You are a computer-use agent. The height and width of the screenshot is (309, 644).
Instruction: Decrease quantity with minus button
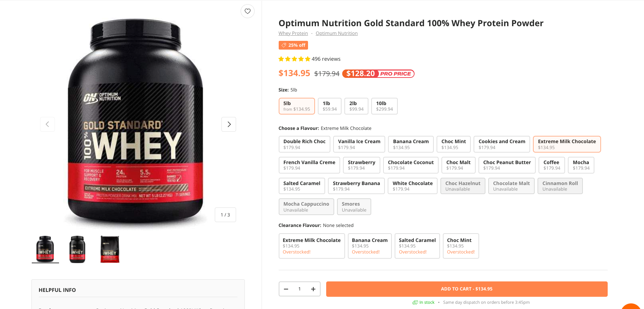click(286, 289)
